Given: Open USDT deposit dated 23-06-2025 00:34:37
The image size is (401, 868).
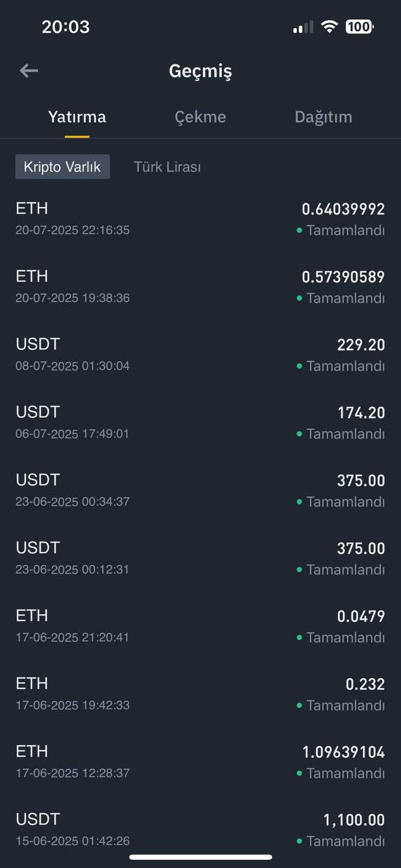Looking at the screenshot, I should [x=200, y=490].
